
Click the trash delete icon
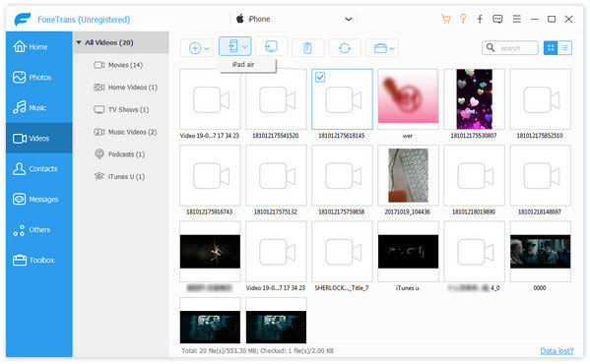coord(307,48)
